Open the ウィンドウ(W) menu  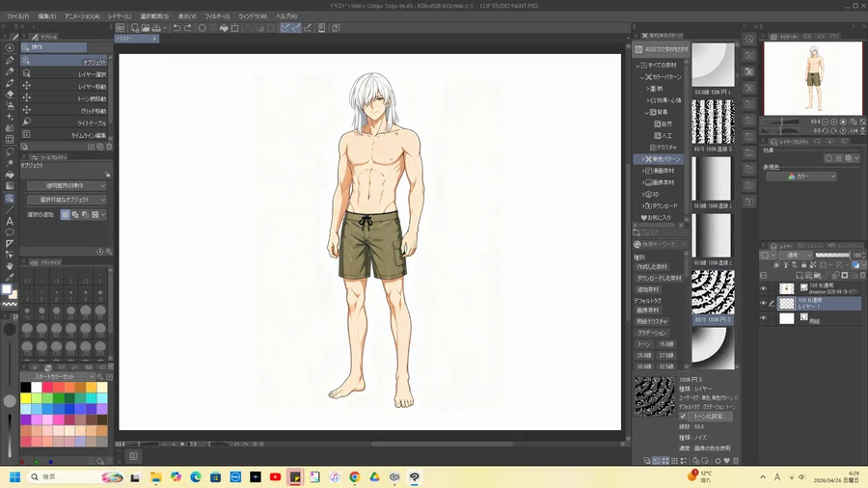point(253,16)
